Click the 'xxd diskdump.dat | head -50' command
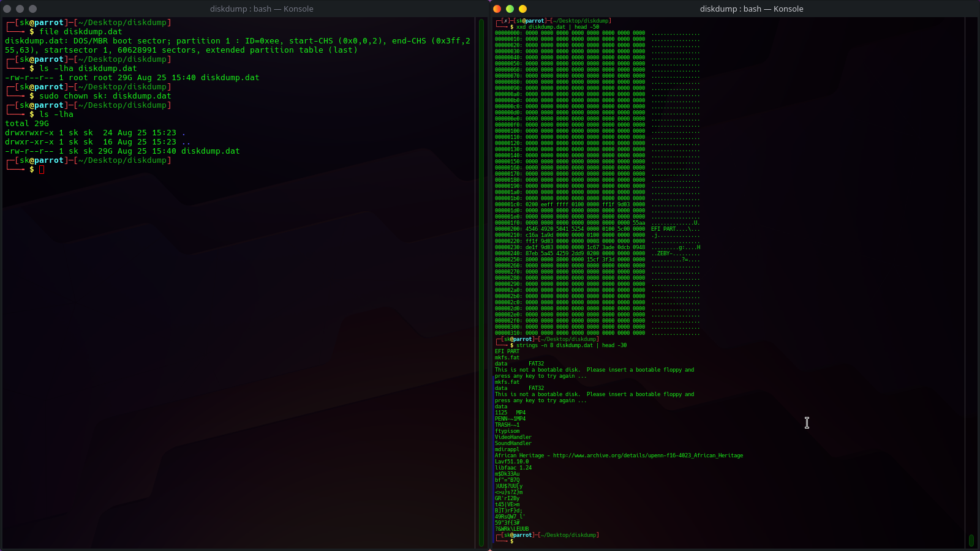 pos(557,27)
